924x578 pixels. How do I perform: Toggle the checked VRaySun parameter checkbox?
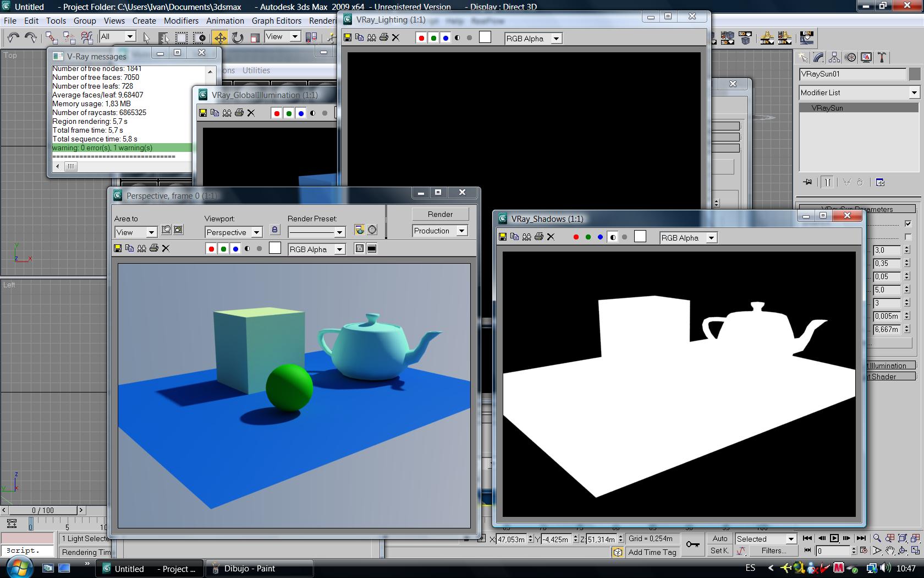coord(908,223)
